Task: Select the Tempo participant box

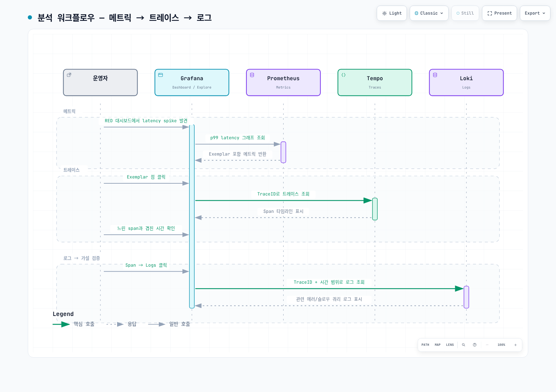Action: point(375,83)
